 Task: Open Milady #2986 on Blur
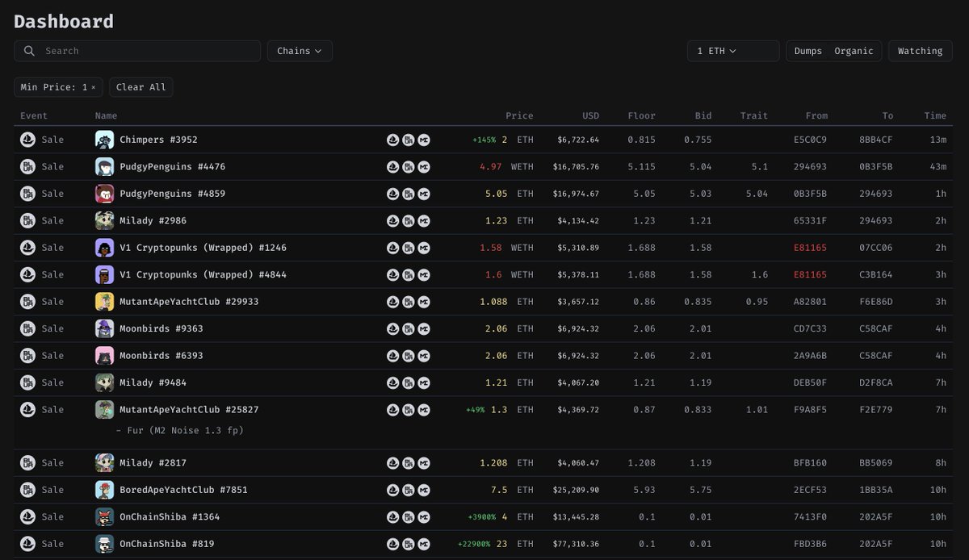(x=409, y=220)
